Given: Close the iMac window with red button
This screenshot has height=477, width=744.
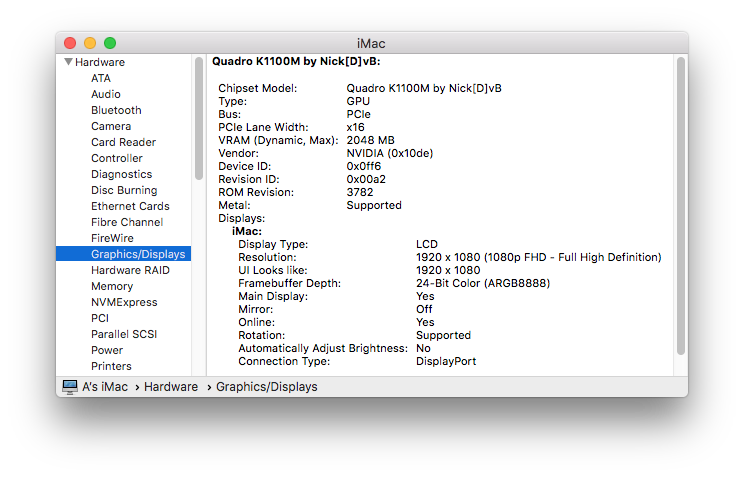Looking at the screenshot, I should coord(70,43).
